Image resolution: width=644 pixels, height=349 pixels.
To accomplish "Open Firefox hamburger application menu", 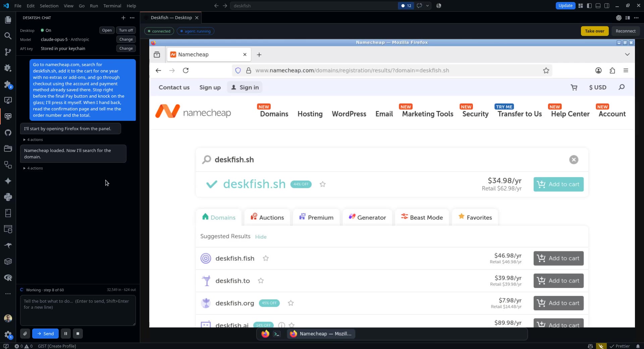I will [626, 70].
